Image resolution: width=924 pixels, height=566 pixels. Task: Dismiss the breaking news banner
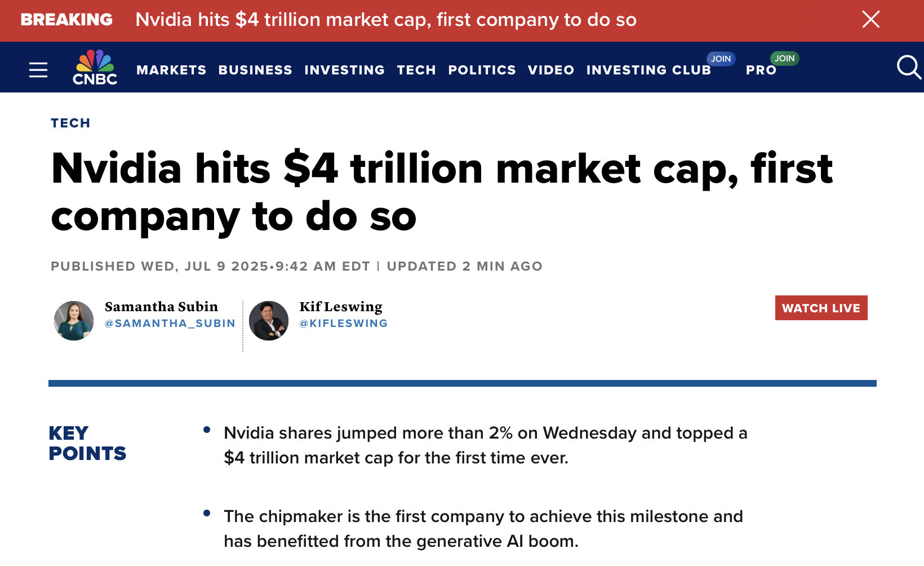pos(870,20)
